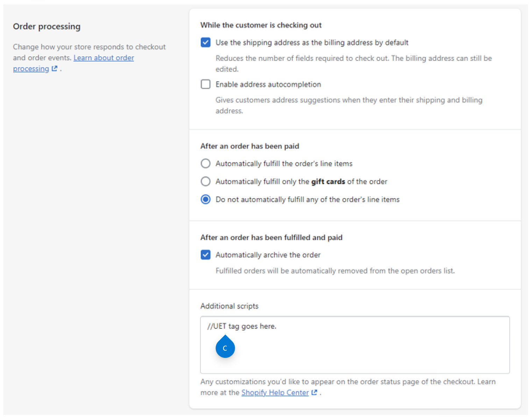Click 'Automatically archive the order' label text
The image size is (532, 419).
point(268,255)
